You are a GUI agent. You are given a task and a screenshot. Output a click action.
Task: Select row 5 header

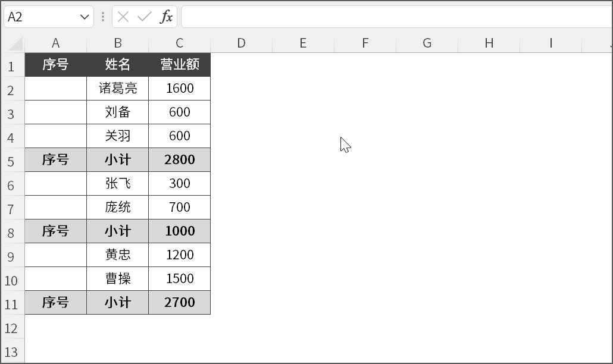[x=12, y=161]
